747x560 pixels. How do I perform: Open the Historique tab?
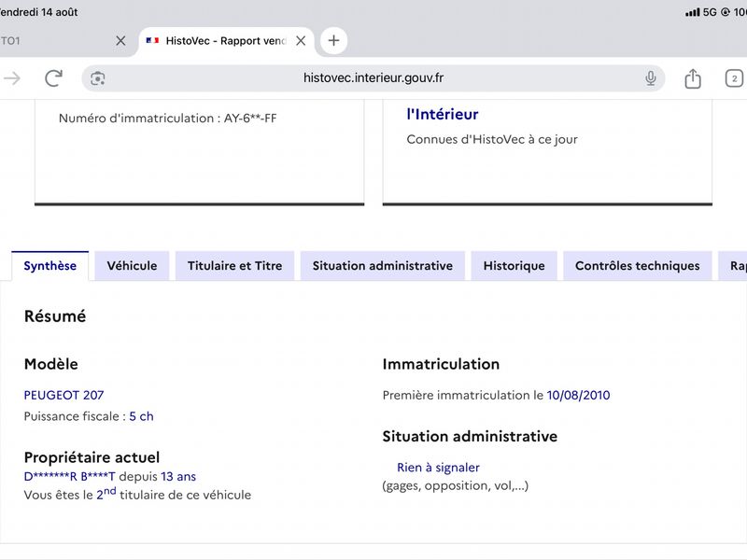point(514,266)
